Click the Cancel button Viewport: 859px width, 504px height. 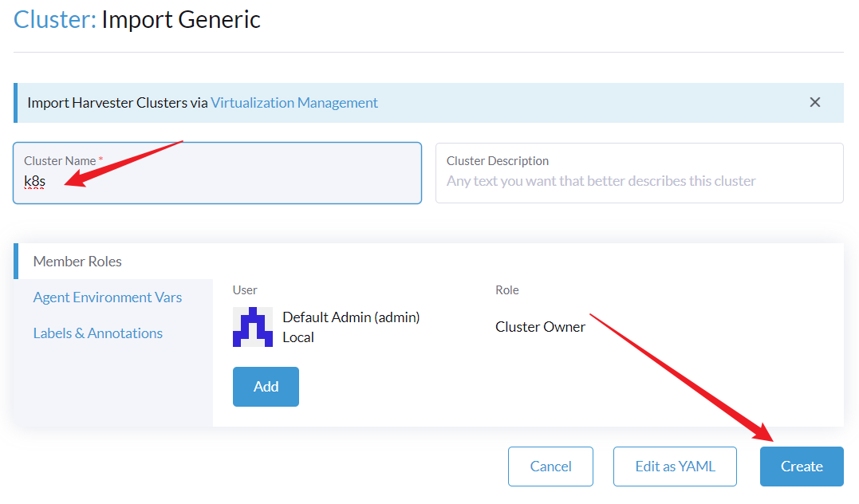tap(550, 467)
